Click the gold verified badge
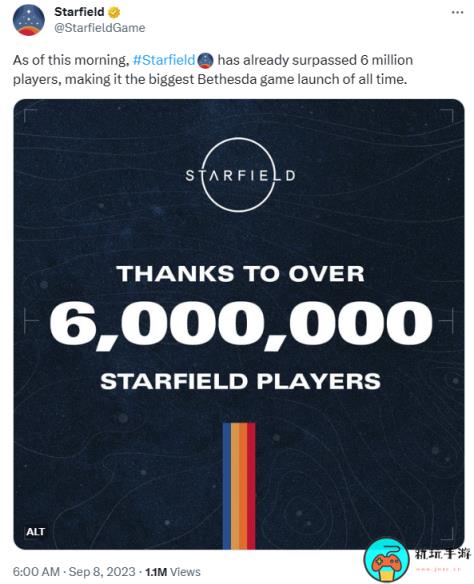This screenshot has height=584, width=474. click(114, 12)
